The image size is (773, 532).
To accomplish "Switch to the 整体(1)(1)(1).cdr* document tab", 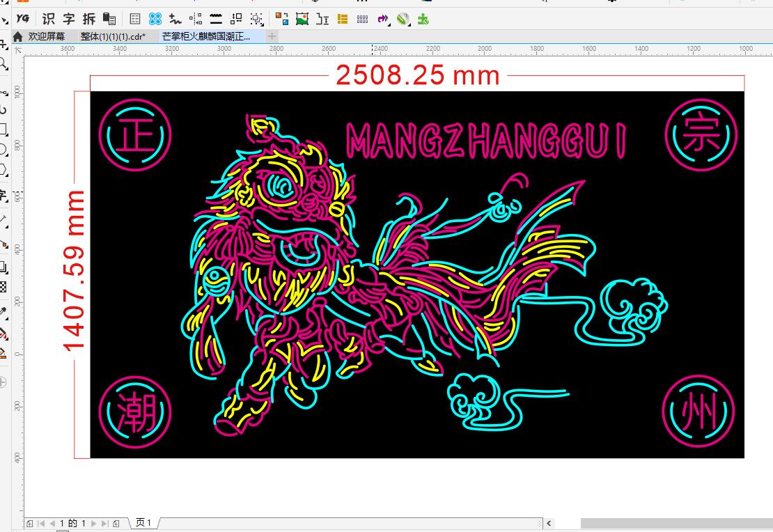I will pyautogui.click(x=113, y=36).
